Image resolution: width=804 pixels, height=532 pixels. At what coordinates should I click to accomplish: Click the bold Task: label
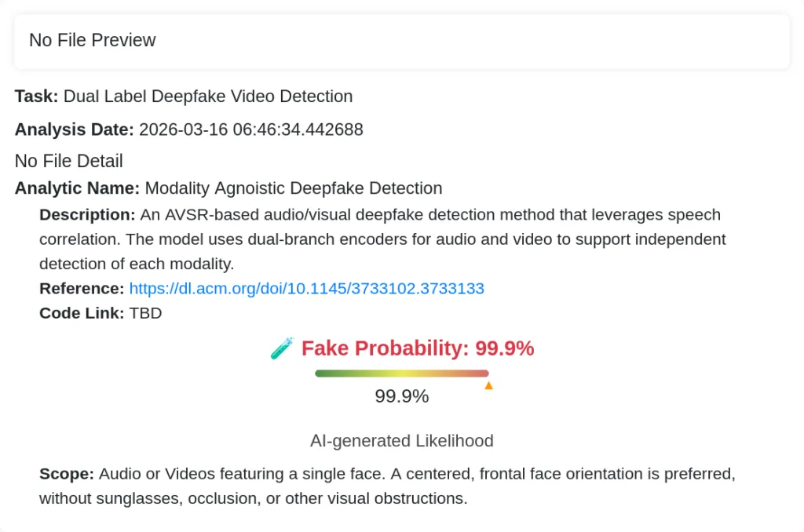pyautogui.click(x=36, y=97)
